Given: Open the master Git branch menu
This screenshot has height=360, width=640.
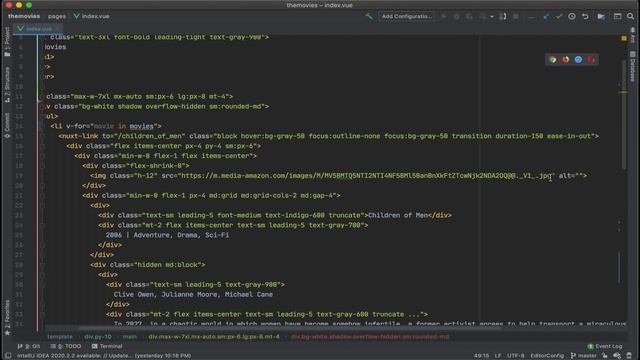Looking at the screenshot, I should 584,356.
